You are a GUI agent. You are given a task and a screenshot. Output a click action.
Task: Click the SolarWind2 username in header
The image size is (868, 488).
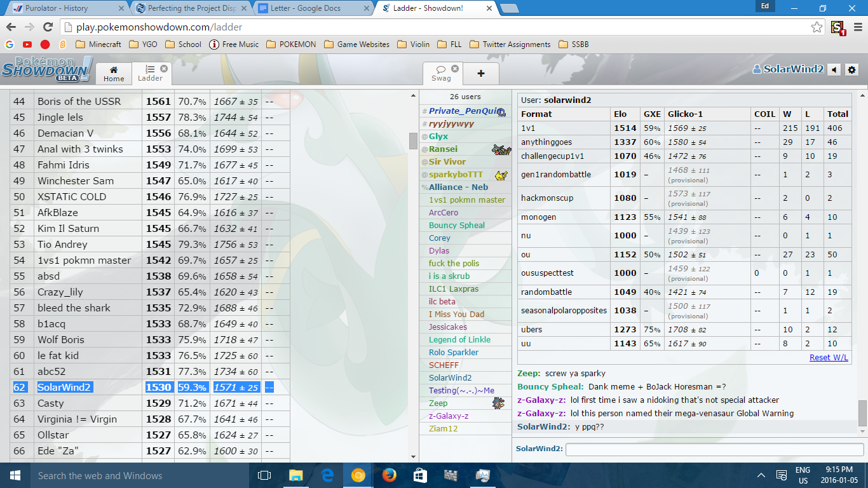[788, 69]
